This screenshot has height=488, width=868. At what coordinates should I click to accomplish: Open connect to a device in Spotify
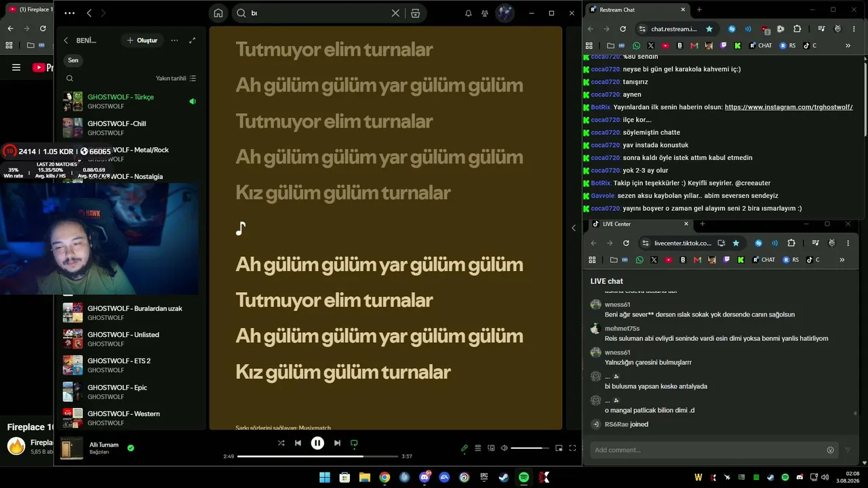(x=491, y=448)
